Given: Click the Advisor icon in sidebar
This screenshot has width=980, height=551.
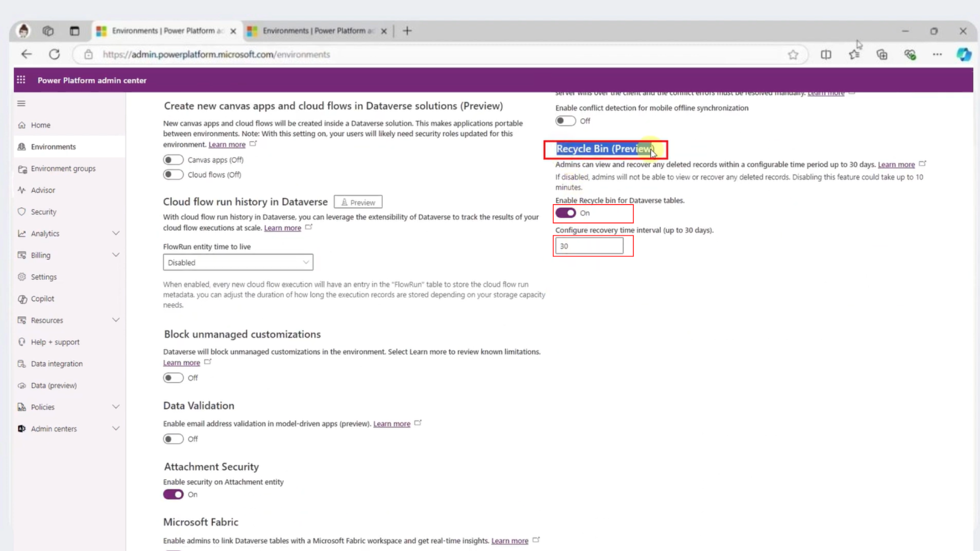Looking at the screenshot, I should tap(21, 190).
